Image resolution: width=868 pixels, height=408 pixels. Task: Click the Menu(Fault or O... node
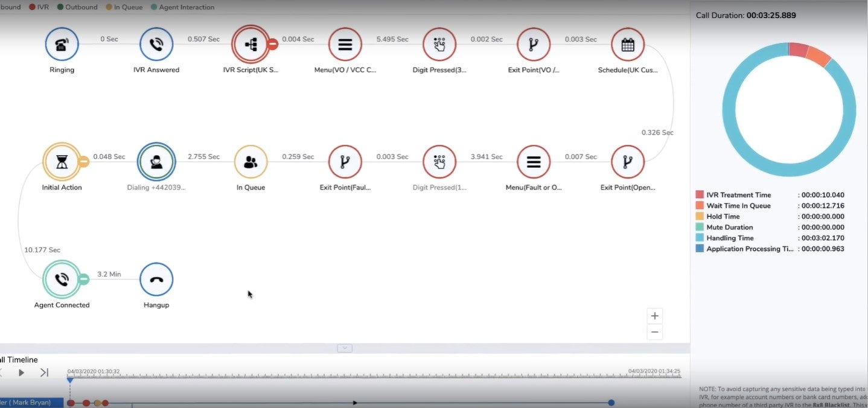point(534,162)
